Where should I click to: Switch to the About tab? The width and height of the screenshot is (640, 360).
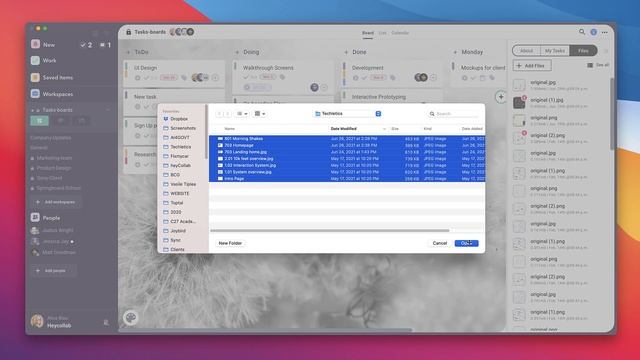[526, 51]
